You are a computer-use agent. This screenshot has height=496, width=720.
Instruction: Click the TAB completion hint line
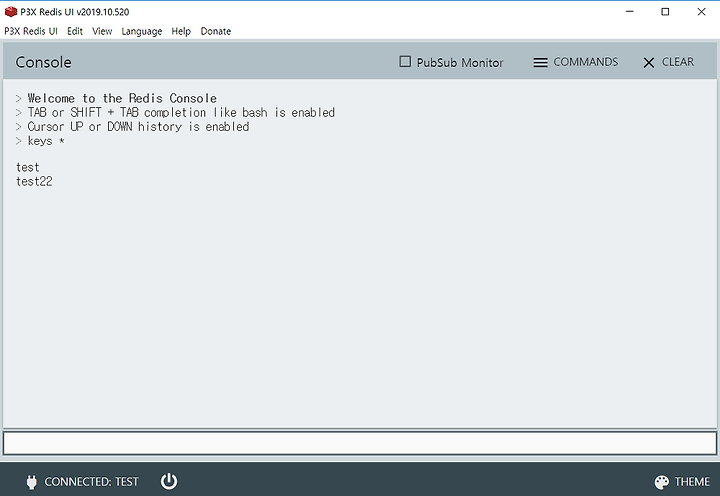[181, 113]
